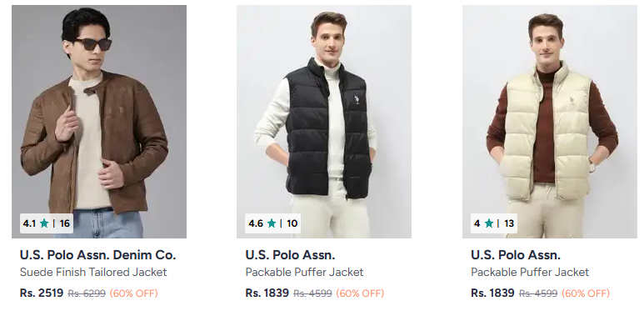This screenshot has height=336, width=644.
Task: Click the 60% OFF label on the suede jacket
Action: pyautogui.click(x=133, y=293)
